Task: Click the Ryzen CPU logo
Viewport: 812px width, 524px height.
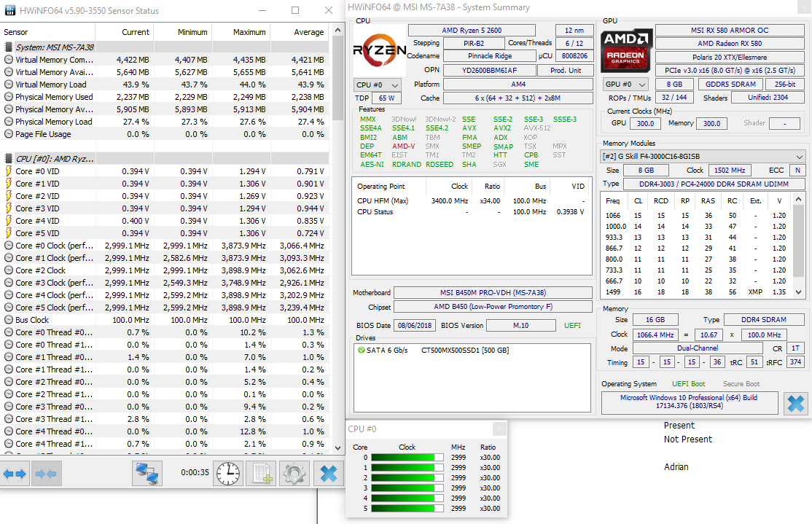Action: [x=380, y=50]
